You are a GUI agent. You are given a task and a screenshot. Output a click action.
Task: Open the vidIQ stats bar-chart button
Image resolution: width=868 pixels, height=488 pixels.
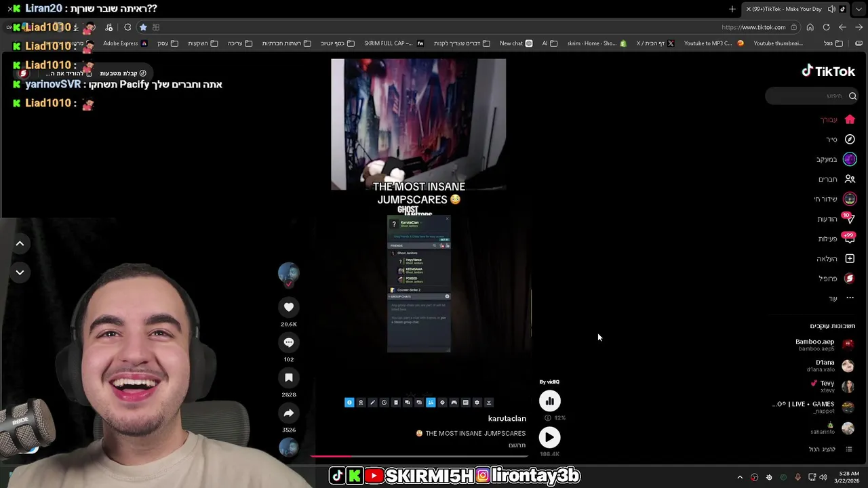[550, 401]
